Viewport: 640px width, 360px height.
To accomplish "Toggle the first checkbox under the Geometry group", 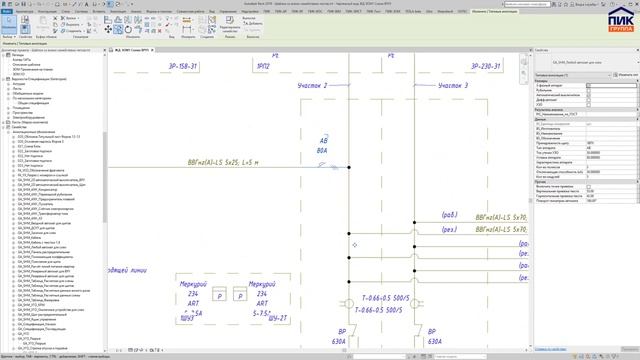I will (x=588, y=86).
